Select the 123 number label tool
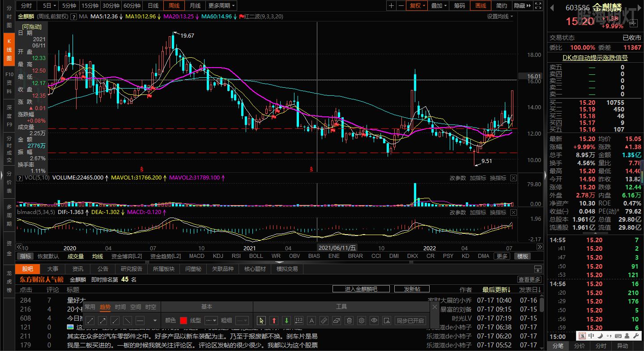This screenshot has height=351, width=644. click(x=299, y=321)
